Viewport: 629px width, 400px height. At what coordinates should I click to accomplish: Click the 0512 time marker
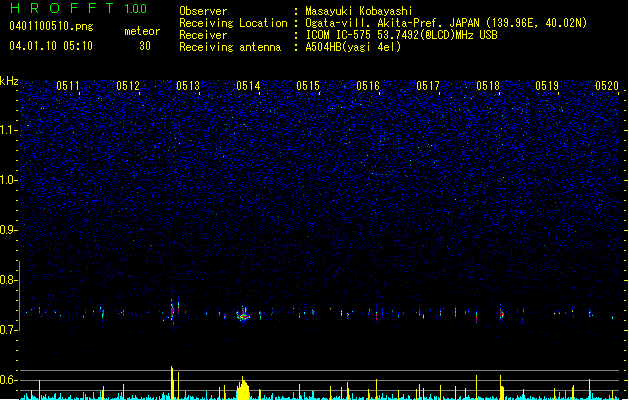(x=128, y=86)
